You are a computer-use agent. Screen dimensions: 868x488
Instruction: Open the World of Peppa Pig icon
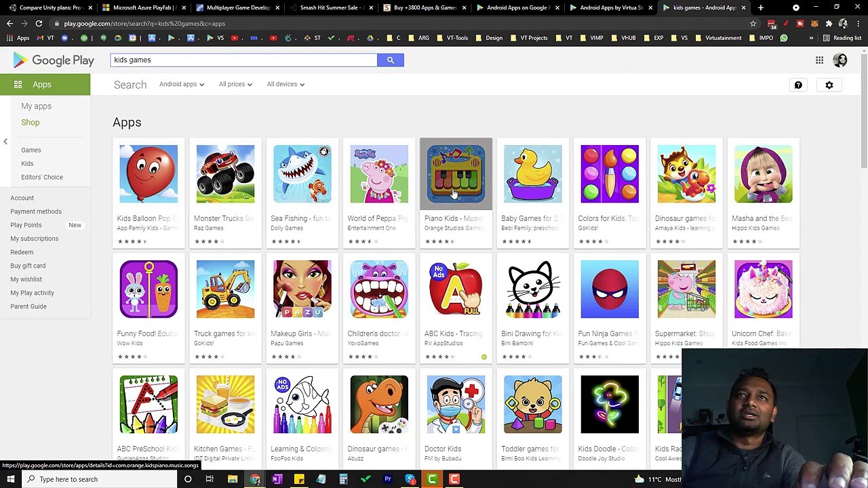pyautogui.click(x=379, y=174)
